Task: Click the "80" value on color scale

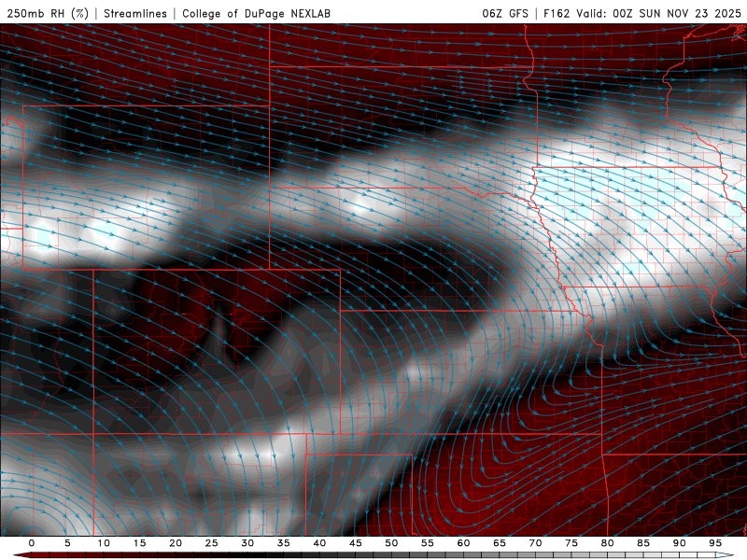Action: point(608,543)
